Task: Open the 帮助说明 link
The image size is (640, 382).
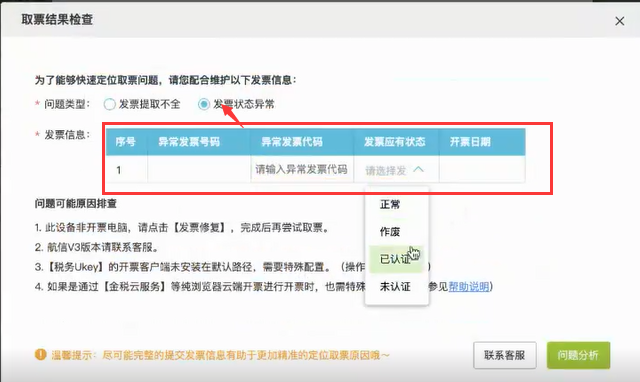Action: pyautogui.click(x=469, y=287)
